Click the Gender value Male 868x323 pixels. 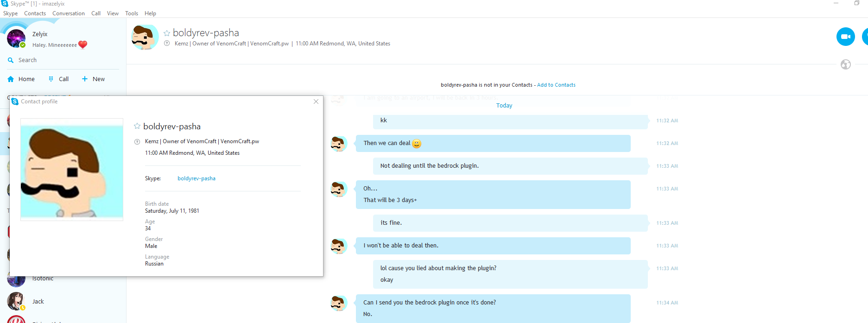point(151,246)
